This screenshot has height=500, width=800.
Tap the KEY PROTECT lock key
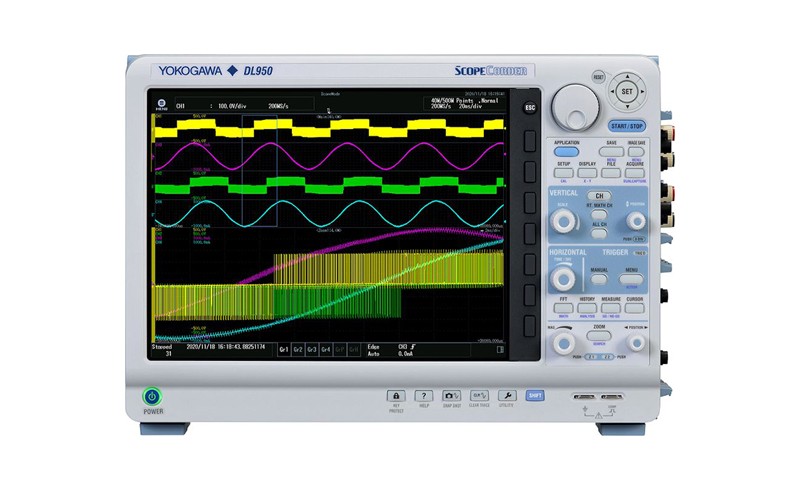pos(396,395)
